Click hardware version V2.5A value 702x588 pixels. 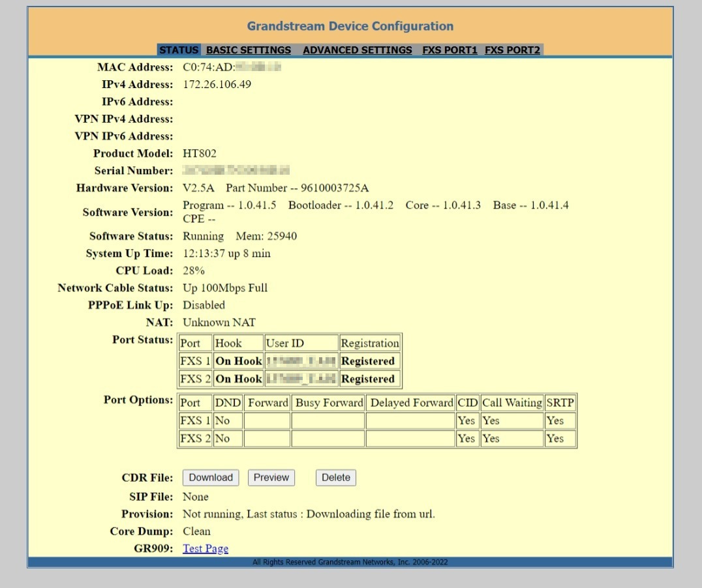click(x=198, y=188)
